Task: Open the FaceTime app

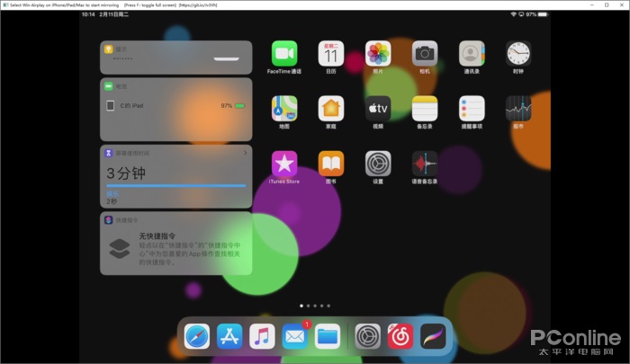Action: click(284, 53)
